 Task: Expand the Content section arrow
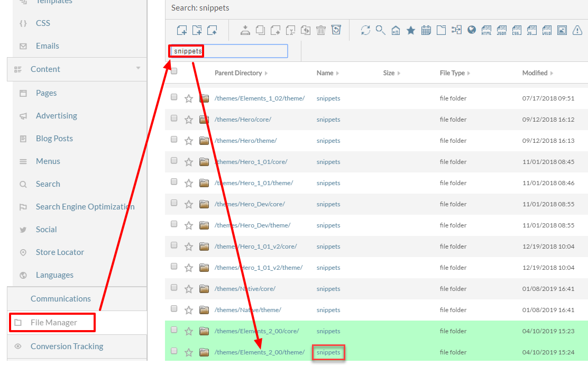(138, 68)
